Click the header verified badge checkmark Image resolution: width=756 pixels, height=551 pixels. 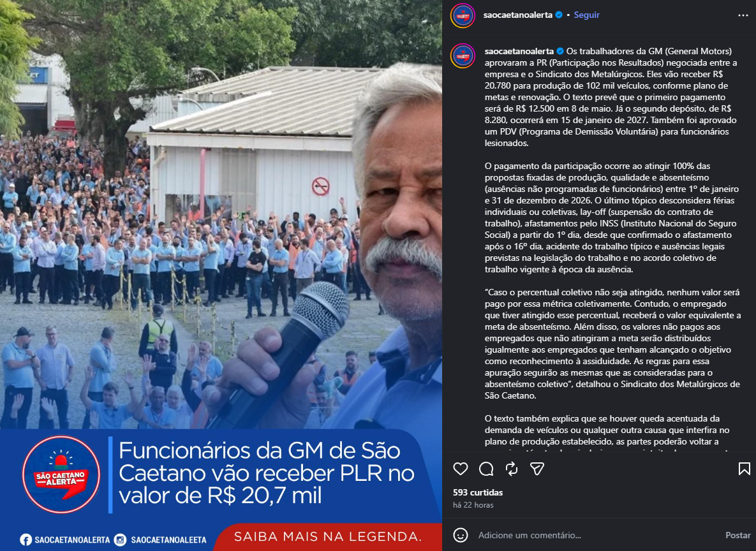point(559,15)
